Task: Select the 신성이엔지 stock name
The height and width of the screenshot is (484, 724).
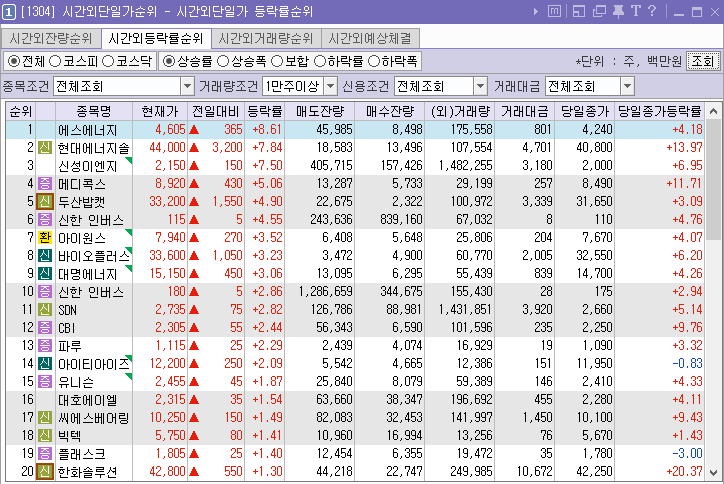Action: [87, 166]
